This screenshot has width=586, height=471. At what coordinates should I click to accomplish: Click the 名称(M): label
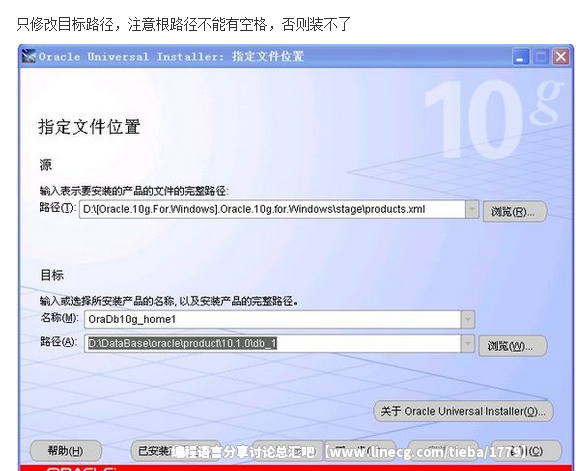point(59,318)
